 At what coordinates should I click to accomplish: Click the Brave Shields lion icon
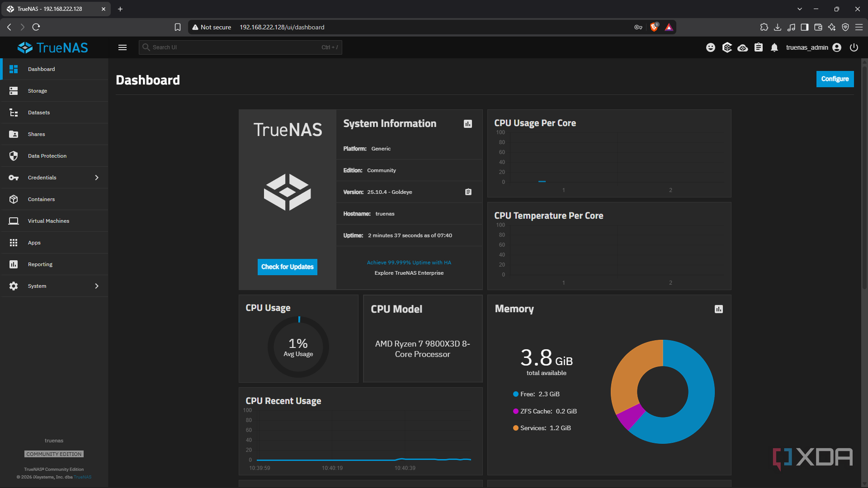coord(654,27)
